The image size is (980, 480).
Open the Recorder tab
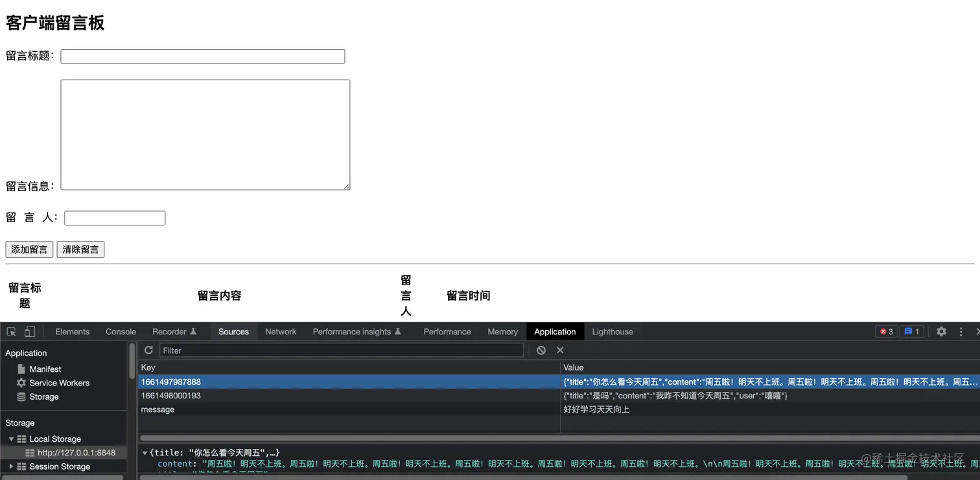[x=174, y=332]
